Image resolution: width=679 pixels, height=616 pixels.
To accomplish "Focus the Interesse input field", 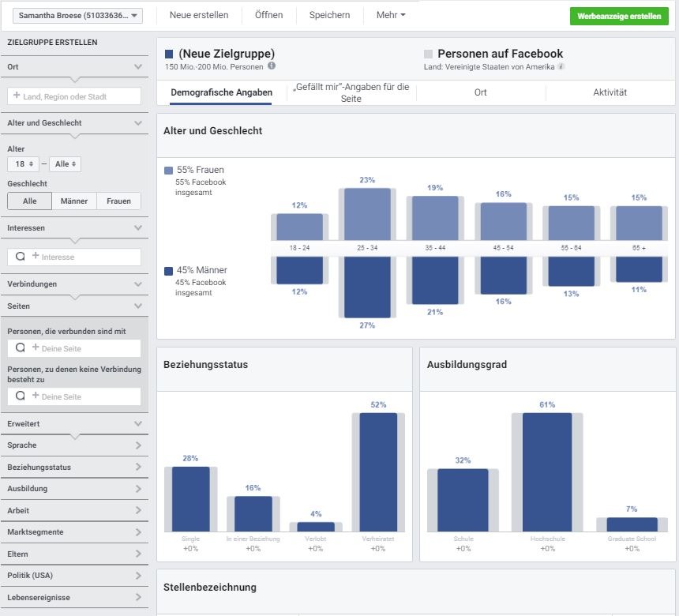I will [74, 257].
